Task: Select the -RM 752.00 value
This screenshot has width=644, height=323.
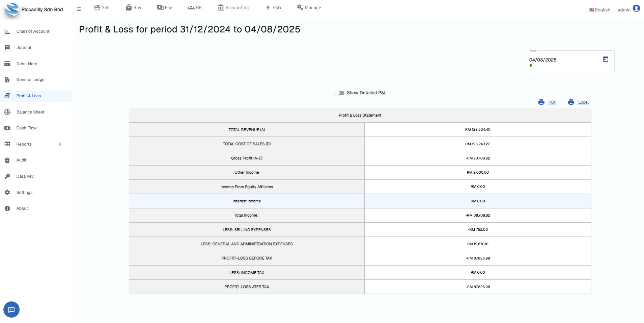Action: 478,229
